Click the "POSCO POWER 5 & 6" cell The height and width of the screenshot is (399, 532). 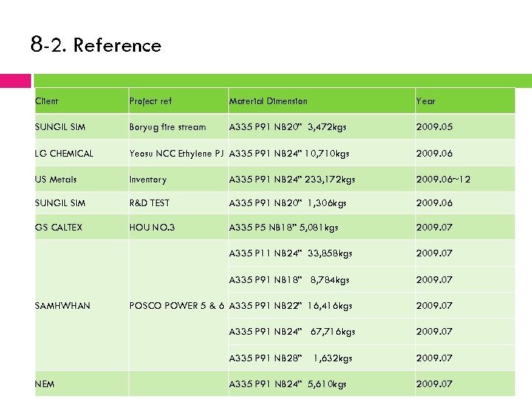point(177,305)
